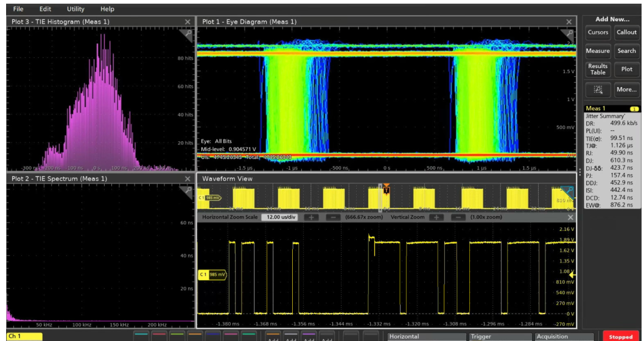Open the Utility menu

75,9
